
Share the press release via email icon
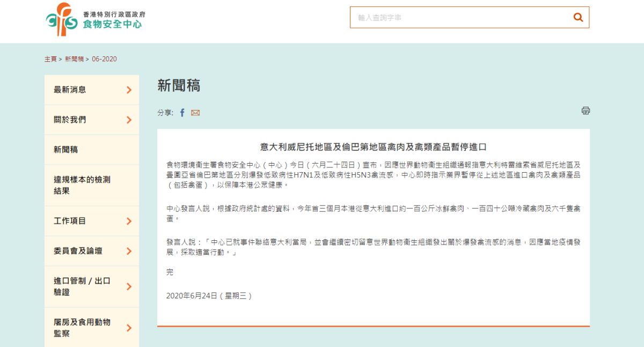(195, 113)
